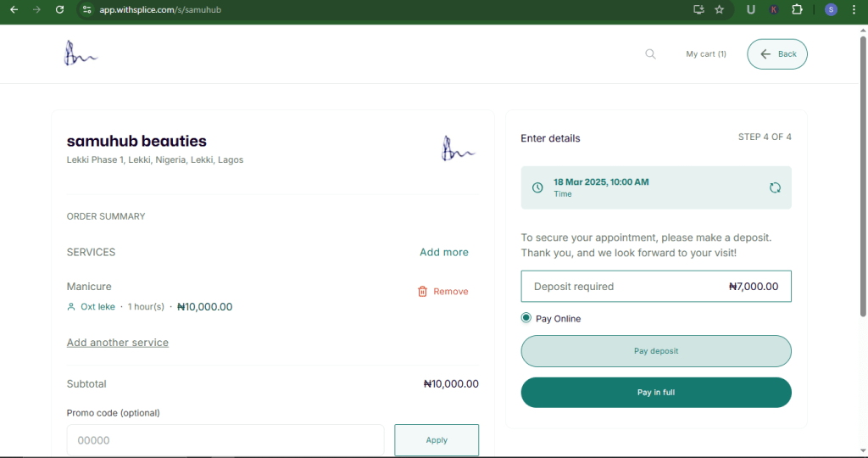Image resolution: width=868 pixels, height=458 pixels.
Task: Click the Lekki Phase 1 address text
Action: pos(155,159)
